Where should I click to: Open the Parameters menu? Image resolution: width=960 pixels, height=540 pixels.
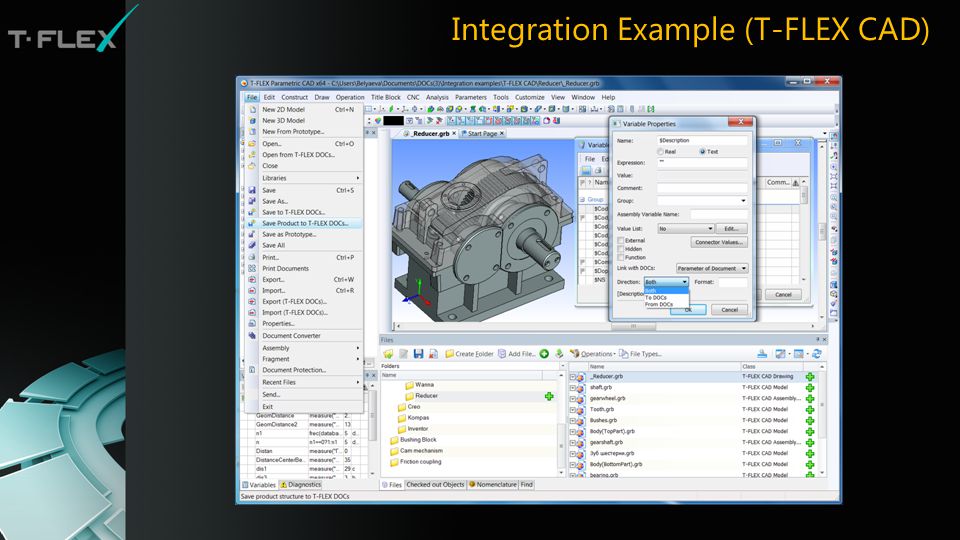(471, 97)
